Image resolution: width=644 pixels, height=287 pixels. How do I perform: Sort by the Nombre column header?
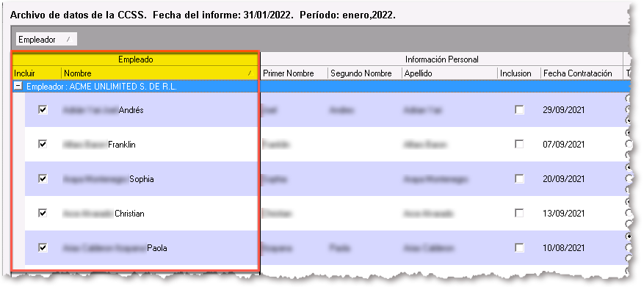160,73
